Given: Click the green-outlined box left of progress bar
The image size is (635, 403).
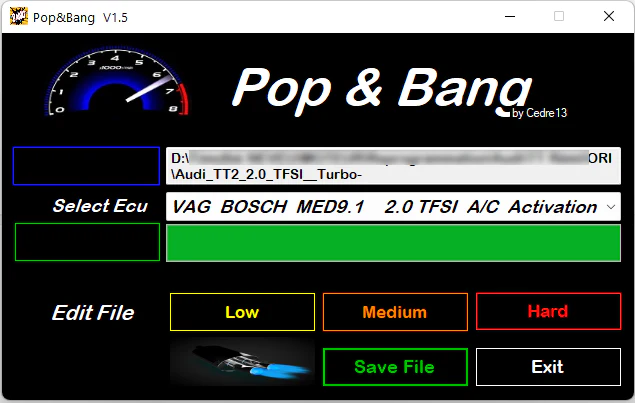Looking at the screenshot, I should point(87,242).
